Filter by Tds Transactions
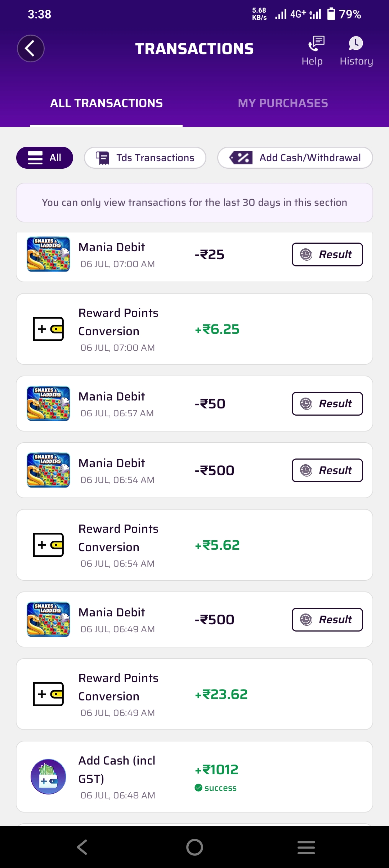This screenshot has height=868, width=389. click(x=145, y=158)
